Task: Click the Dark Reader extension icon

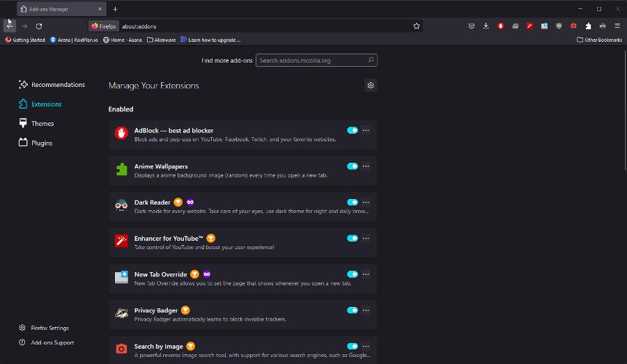Action: pos(121,205)
